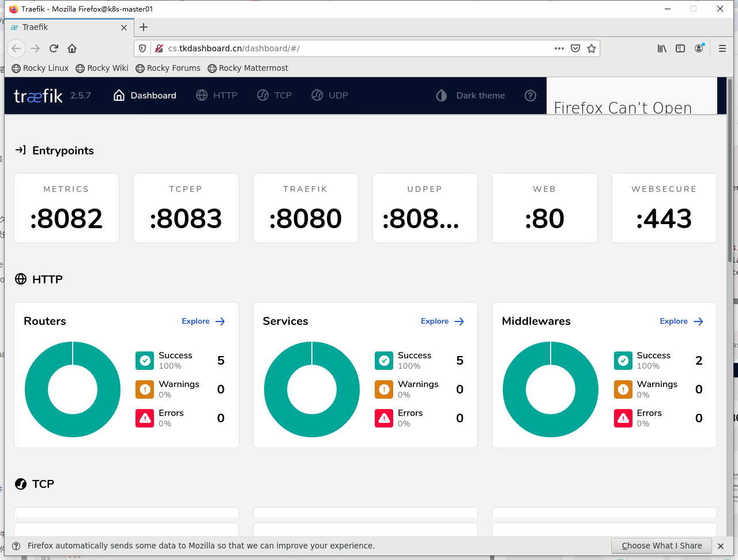Explore HTTP Services
Image resolution: width=738 pixels, height=560 pixels.
pyautogui.click(x=443, y=321)
